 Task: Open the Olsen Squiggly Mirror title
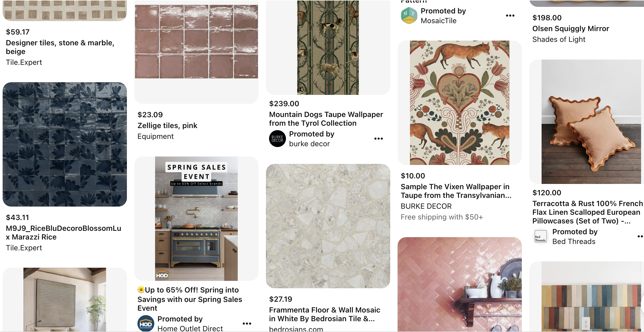click(571, 28)
